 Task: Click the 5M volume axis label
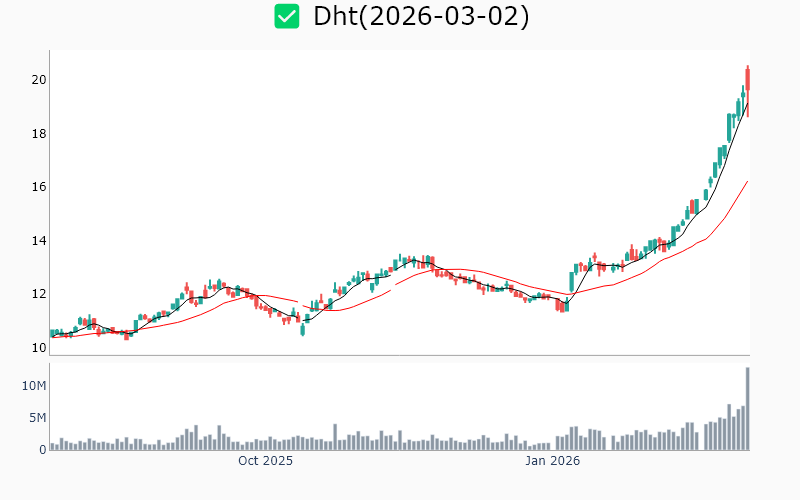(x=37, y=418)
